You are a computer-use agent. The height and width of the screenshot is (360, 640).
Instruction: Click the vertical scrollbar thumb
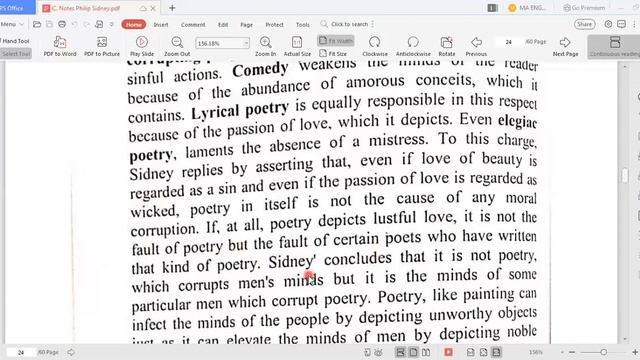pyautogui.click(x=625, y=176)
